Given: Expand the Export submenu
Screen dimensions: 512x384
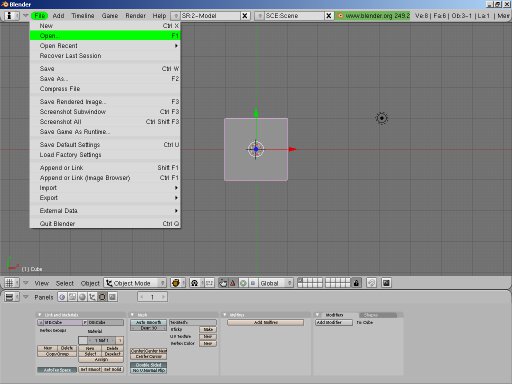Looking at the screenshot, I should (105, 198).
